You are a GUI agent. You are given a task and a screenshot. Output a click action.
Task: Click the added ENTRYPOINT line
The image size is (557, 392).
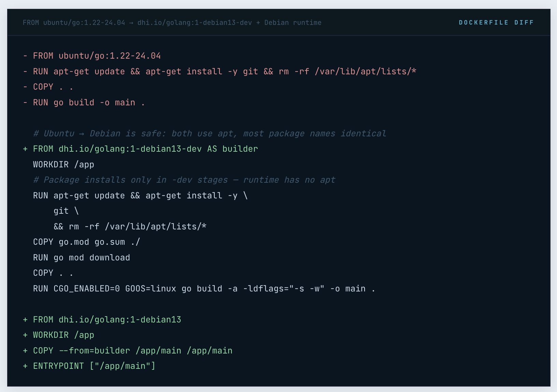(x=94, y=366)
